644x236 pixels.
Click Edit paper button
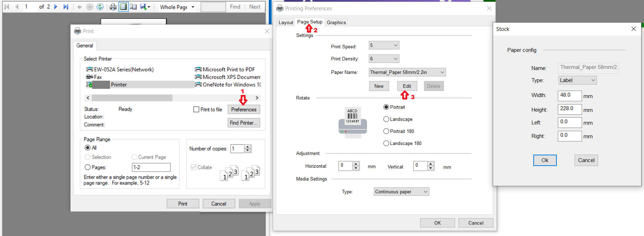(407, 86)
